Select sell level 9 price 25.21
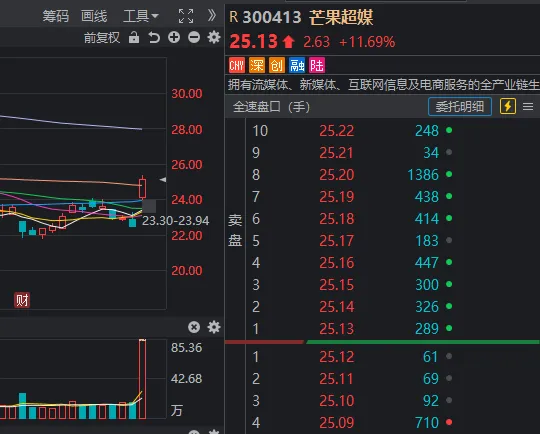This screenshot has width=540, height=434. tap(336, 153)
